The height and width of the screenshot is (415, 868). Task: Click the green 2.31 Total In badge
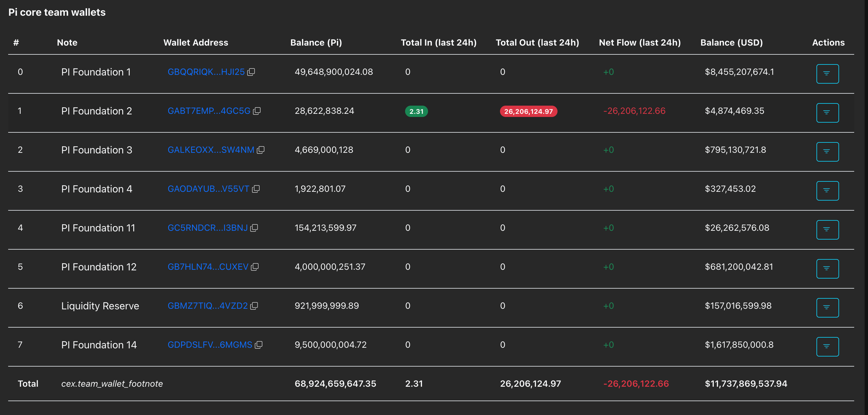coord(416,111)
